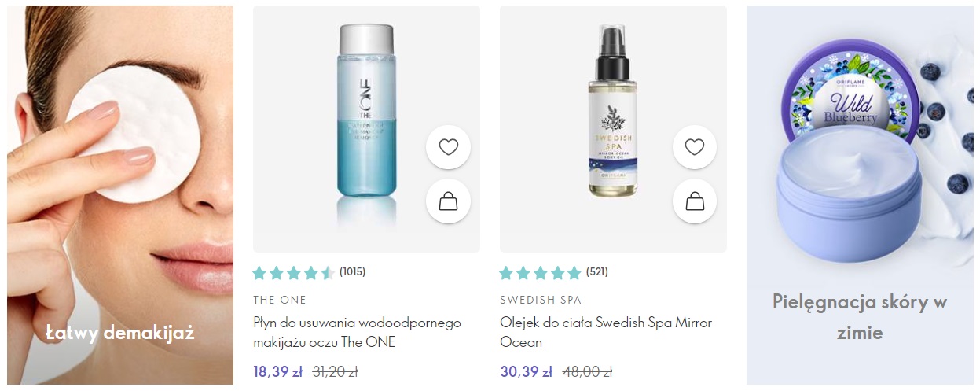This screenshot has width=980, height=391.
Task: Add Swedish Spa Mirror Ocean oil to bag
Action: click(x=695, y=201)
